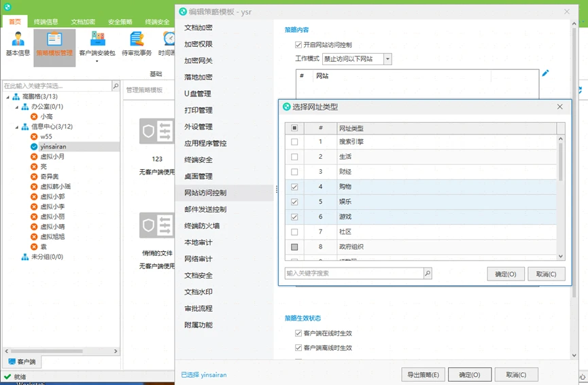Switch to 文档加密 ribbon tab
This screenshot has width=588, height=385.
(83, 22)
